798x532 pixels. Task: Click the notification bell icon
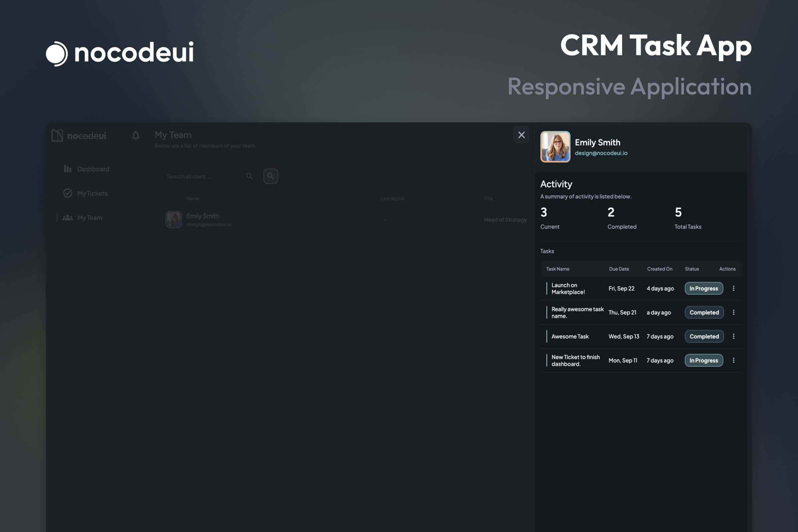(x=136, y=136)
